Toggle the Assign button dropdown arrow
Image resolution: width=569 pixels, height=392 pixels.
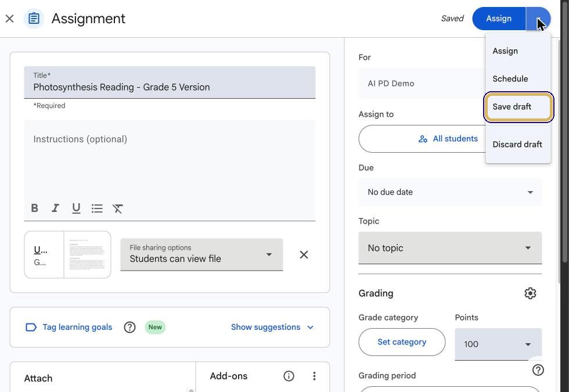539,19
